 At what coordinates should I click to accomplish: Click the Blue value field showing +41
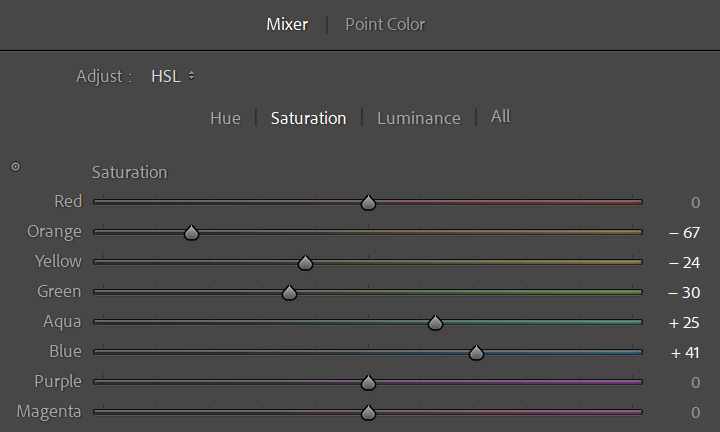pos(685,353)
